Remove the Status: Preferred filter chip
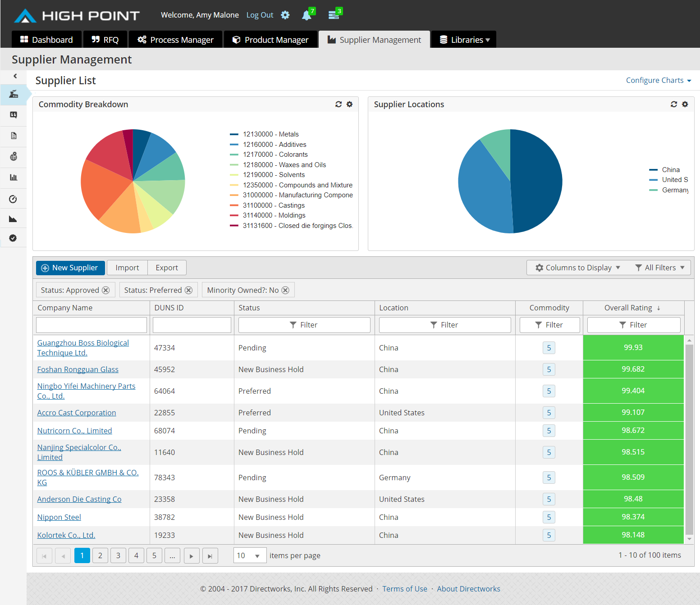The height and width of the screenshot is (605, 700). tap(189, 290)
